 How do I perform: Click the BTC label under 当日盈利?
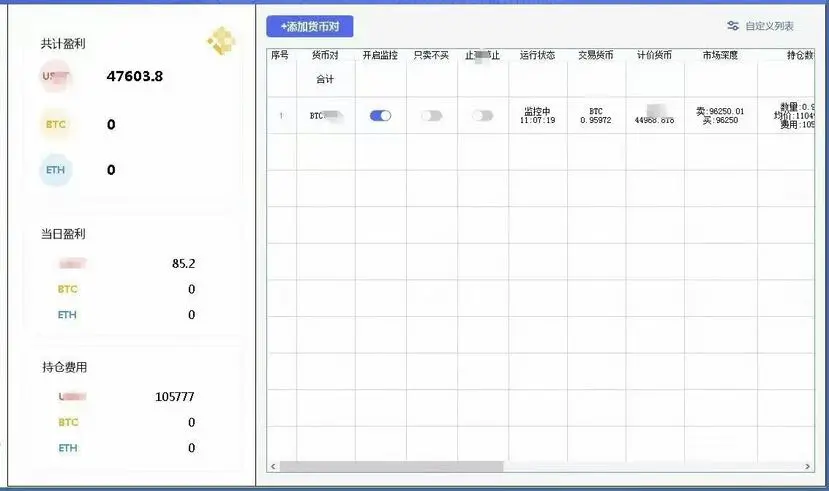point(67,289)
